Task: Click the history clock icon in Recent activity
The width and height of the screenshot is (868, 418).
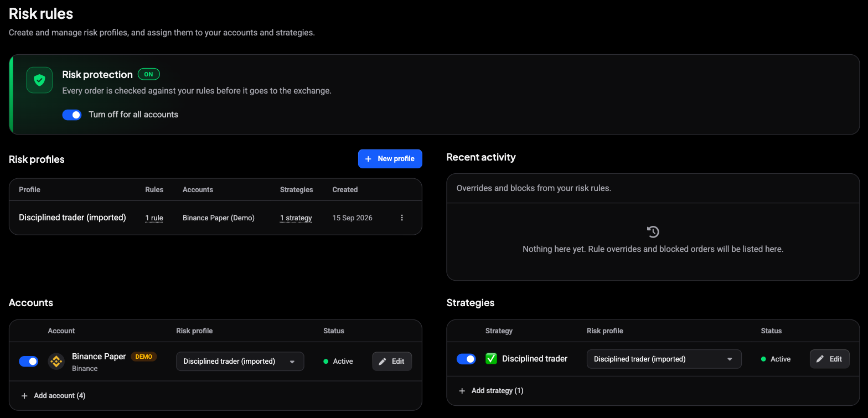Action: 653,231
